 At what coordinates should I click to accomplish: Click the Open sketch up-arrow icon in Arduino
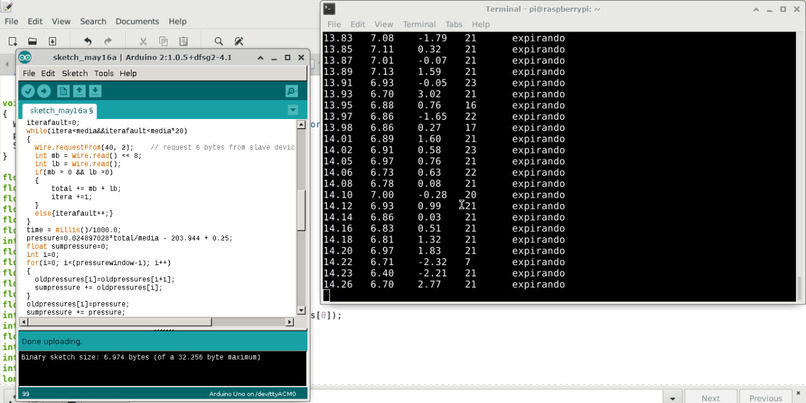(x=79, y=91)
